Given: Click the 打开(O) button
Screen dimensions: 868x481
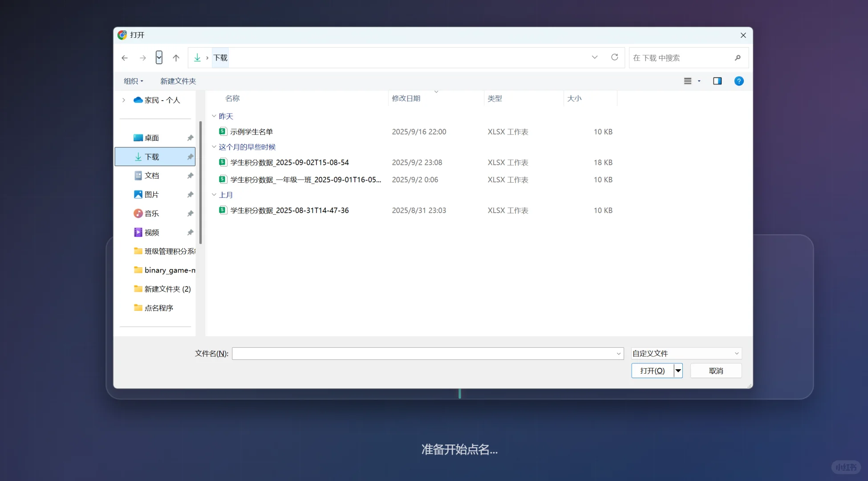Looking at the screenshot, I should tap(652, 371).
